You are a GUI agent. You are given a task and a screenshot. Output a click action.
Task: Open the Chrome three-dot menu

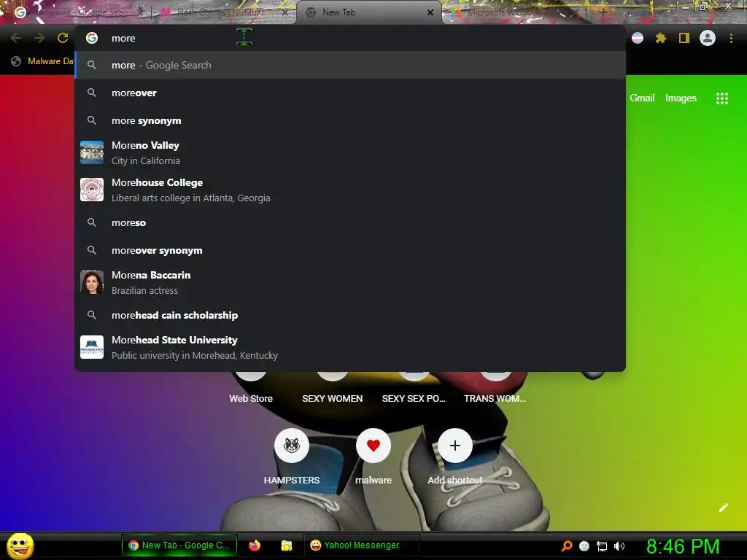pyautogui.click(x=731, y=38)
